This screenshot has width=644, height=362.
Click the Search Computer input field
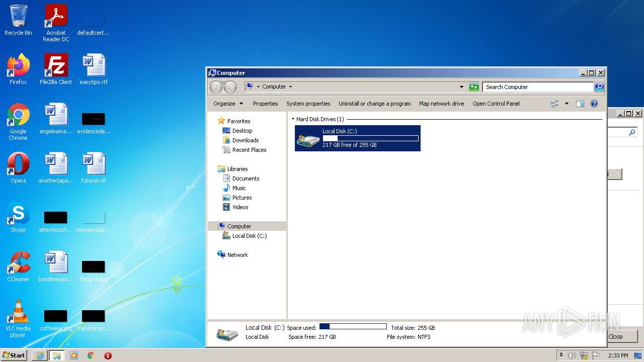tap(537, 87)
